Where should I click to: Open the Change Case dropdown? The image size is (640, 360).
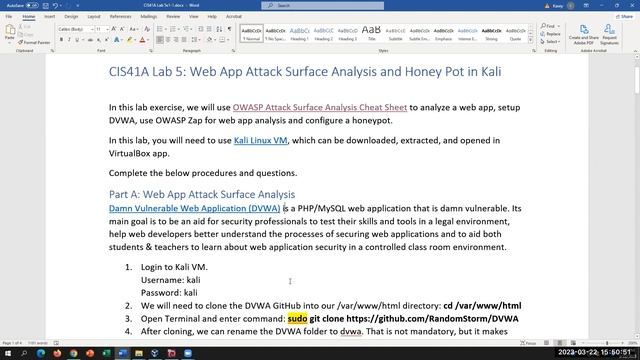pyautogui.click(x=134, y=29)
